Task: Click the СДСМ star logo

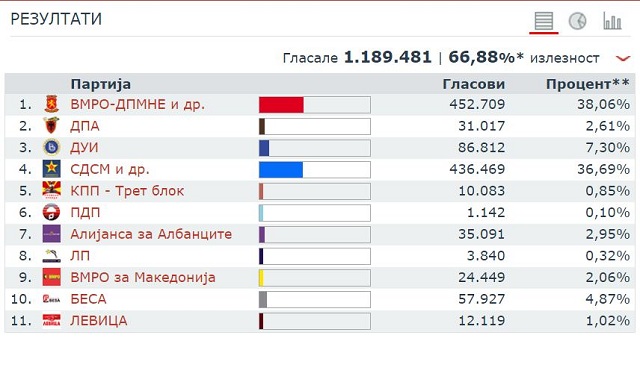Action: (x=51, y=169)
